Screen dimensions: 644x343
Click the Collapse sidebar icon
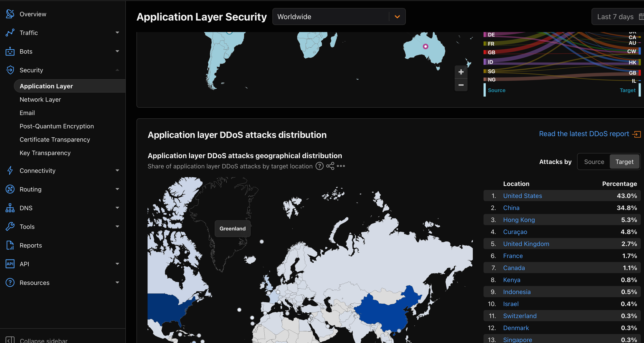point(10,340)
